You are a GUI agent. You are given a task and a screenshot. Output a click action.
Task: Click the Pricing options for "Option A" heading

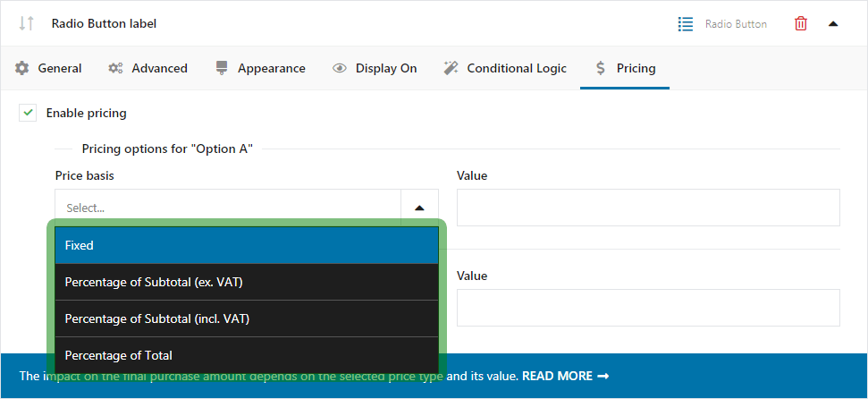pyautogui.click(x=167, y=149)
